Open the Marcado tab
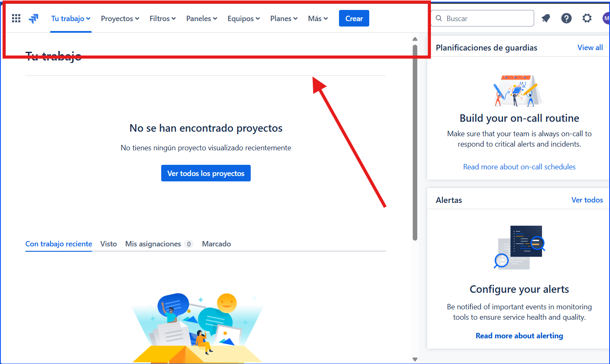Viewport: 610px width, 364px height. [x=216, y=244]
